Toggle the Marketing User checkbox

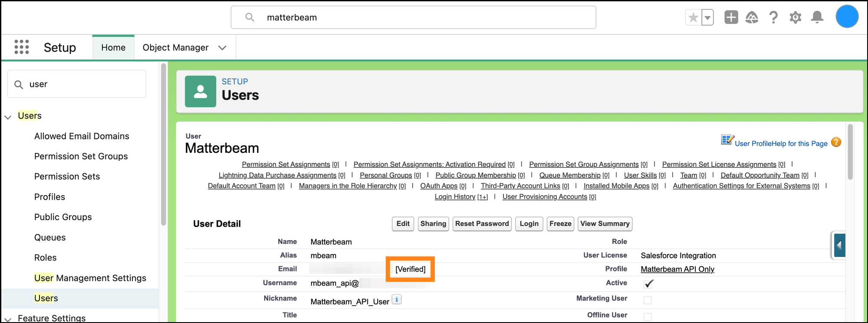pyautogui.click(x=648, y=300)
